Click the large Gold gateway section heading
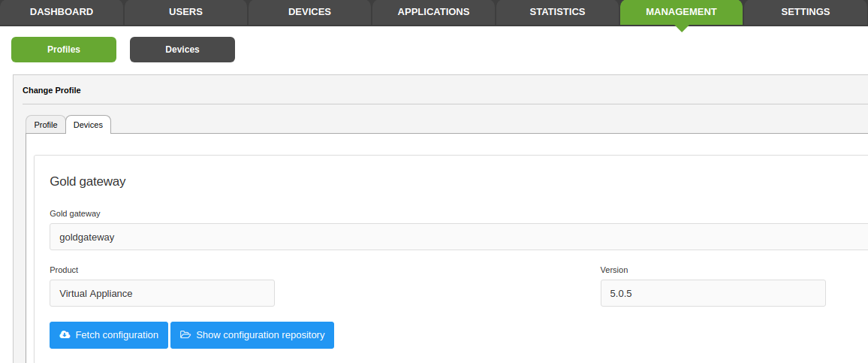The image size is (868, 363). point(87,181)
